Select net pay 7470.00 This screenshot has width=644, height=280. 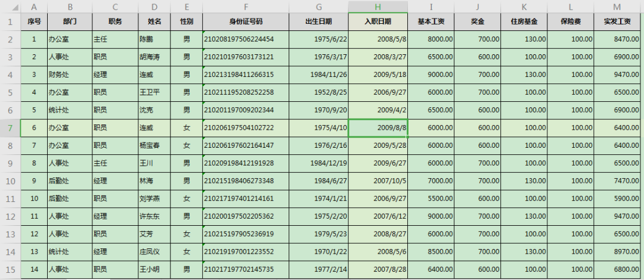click(x=618, y=181)
